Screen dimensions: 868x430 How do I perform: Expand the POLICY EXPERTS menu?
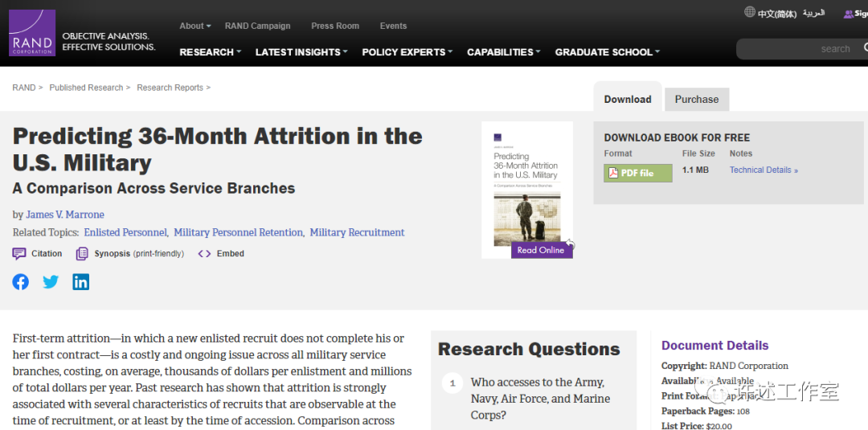point(407,52)
